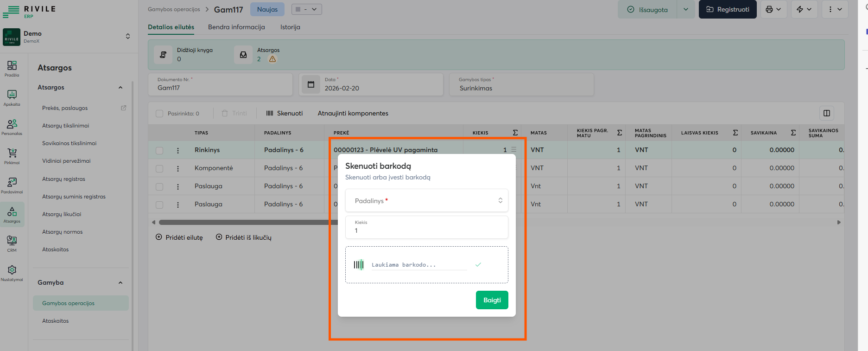Open the Personalas sidebar module
Screen dimensions: 868x351
pos(12,127)
